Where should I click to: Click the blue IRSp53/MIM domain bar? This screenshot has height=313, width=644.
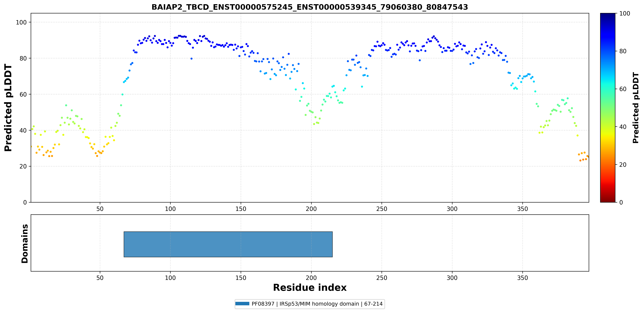click(x=228, y=244)
